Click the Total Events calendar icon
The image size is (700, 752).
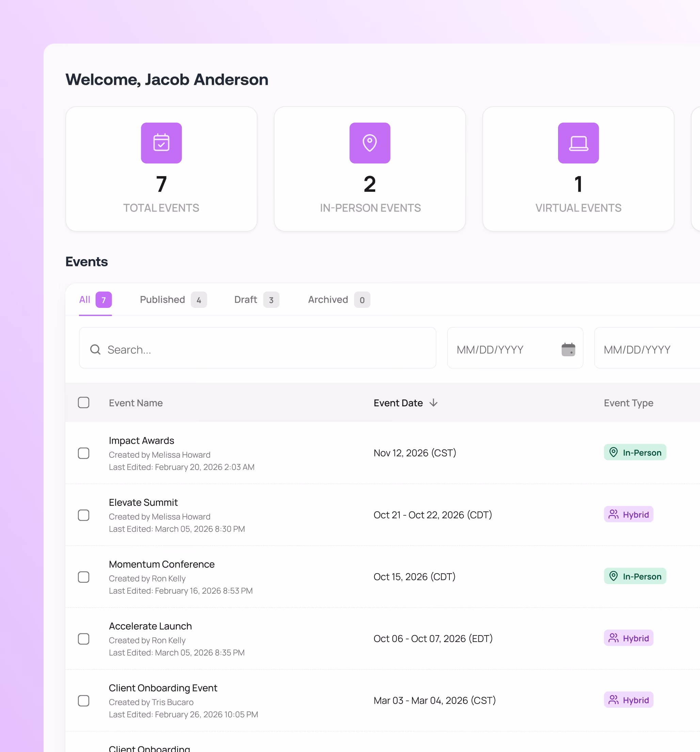coord(161,143)
